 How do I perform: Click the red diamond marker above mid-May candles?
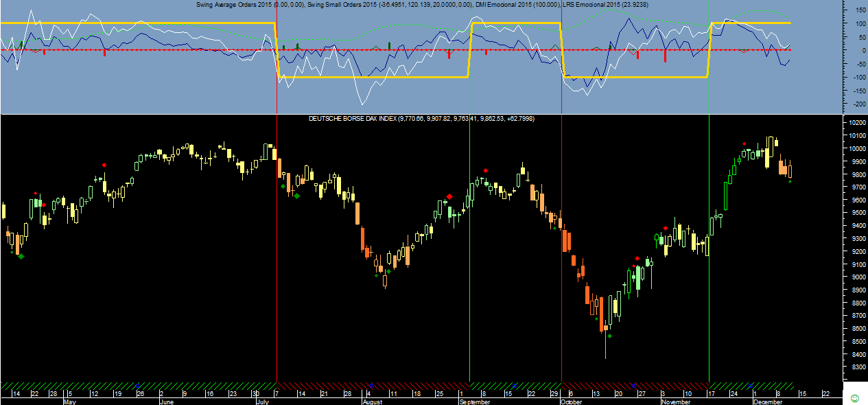pyautogui.click(x=104, y=165)
